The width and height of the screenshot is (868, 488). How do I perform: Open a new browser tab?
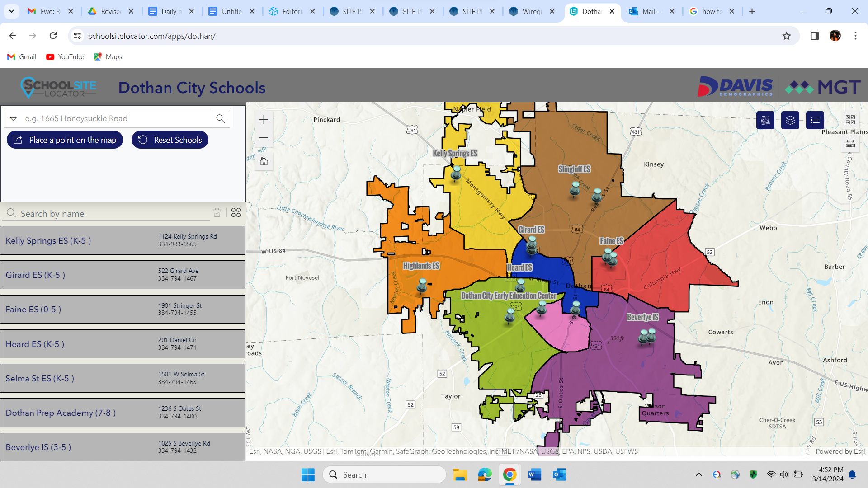pyautogui.click(x=752, y=12)
